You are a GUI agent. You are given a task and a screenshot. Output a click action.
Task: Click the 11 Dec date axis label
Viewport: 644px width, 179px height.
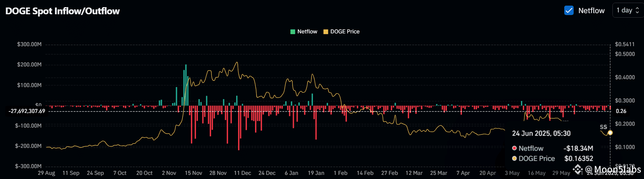point(243,173)
